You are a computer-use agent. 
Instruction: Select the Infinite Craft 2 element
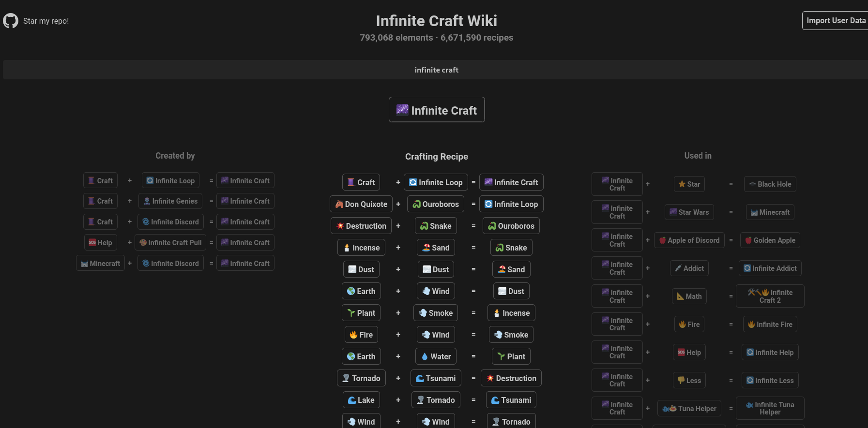click(x=770, y=296)
